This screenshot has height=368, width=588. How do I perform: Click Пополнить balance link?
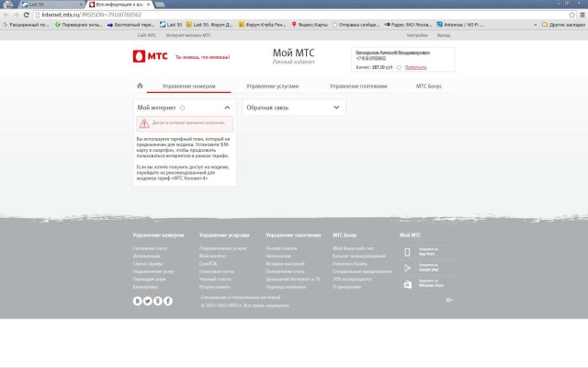point(415,67)
